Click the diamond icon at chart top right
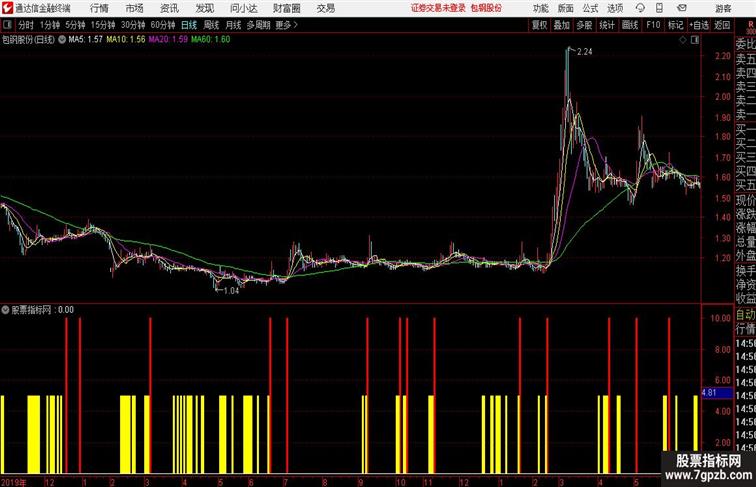Screen dimensions: 756x487 (x=683, y=40)
